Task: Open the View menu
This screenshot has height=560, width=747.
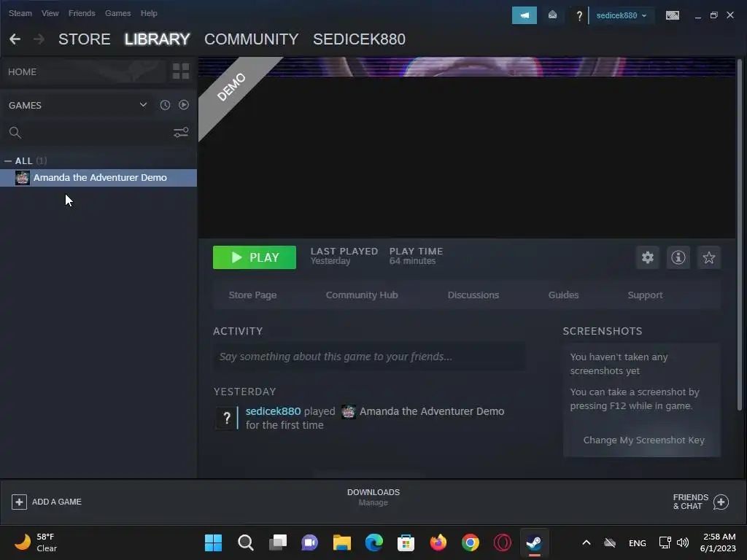Action: pos(50,13)
